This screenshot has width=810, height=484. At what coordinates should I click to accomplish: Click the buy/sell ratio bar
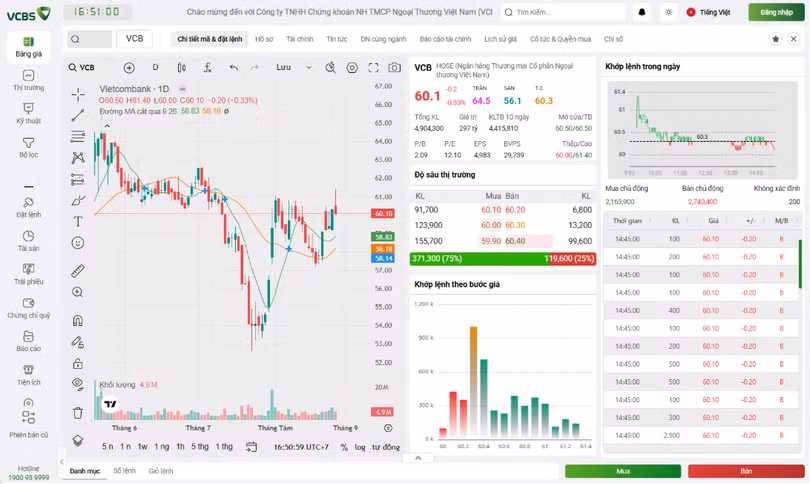[x=503, y=259]
